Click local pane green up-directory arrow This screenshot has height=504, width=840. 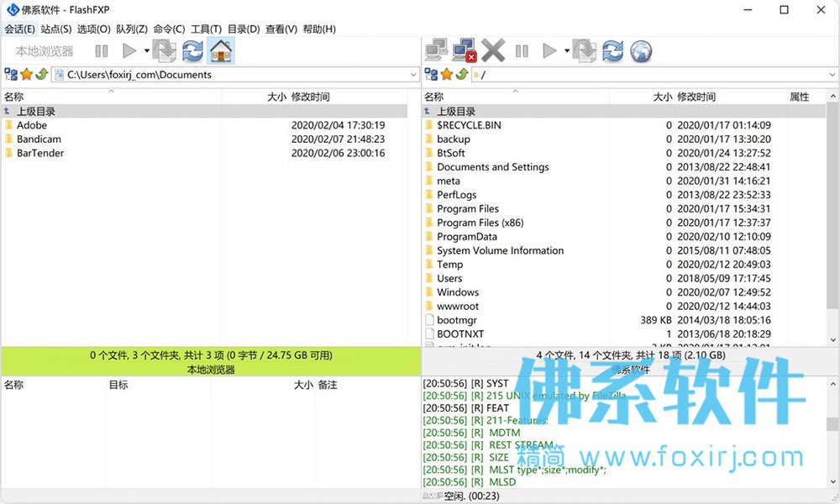click(42, 75)
